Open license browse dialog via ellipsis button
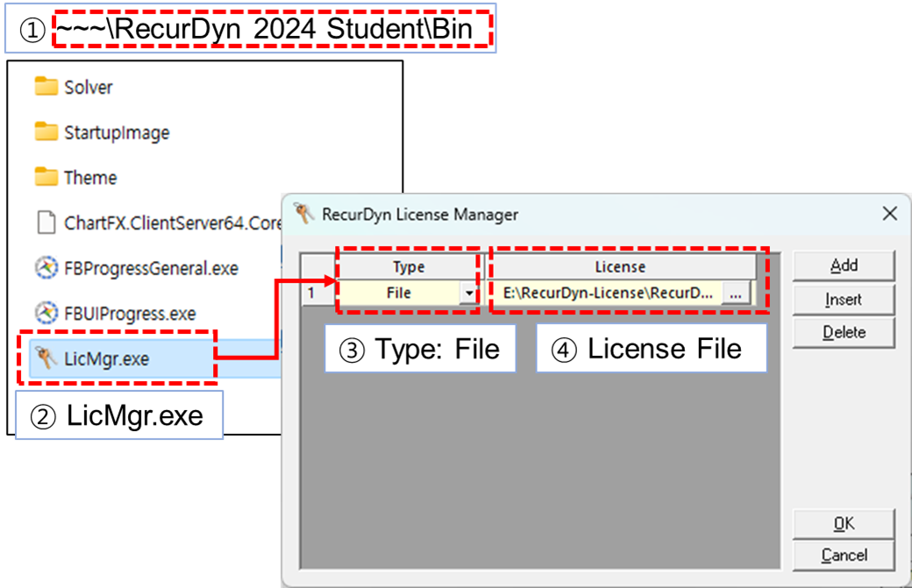912x588 pixels. tap(737, 294)
